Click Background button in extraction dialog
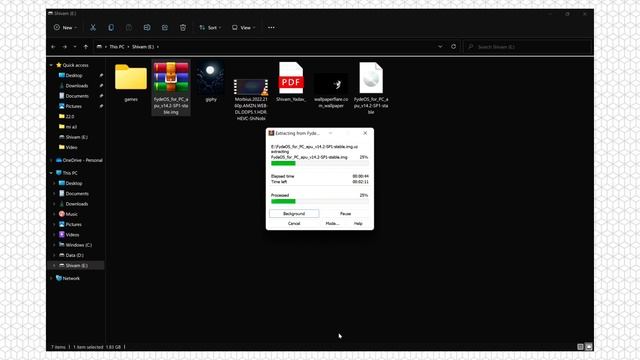This screenshot has height=360, width=640. tap(294, 213)
